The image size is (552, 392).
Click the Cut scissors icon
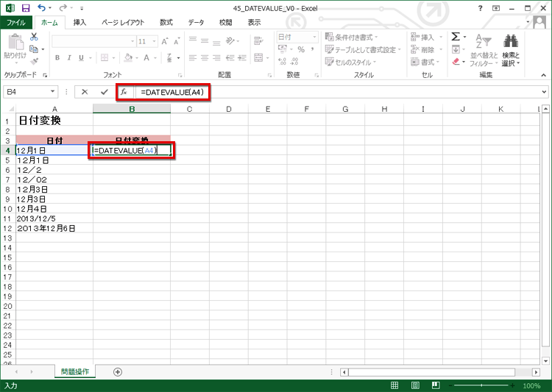34,37
